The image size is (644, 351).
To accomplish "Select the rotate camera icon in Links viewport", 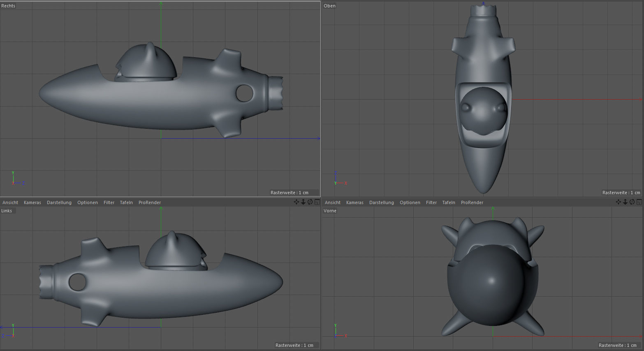I will [x=310, y=202].
